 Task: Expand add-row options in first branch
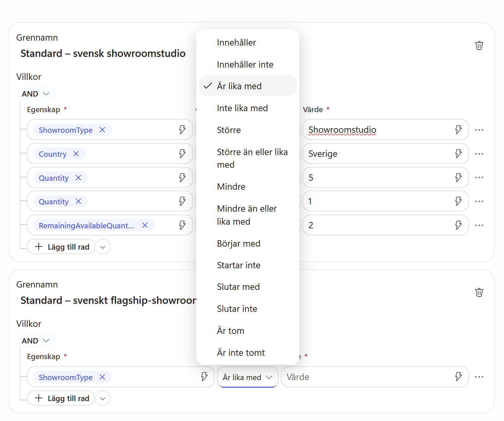103,247
